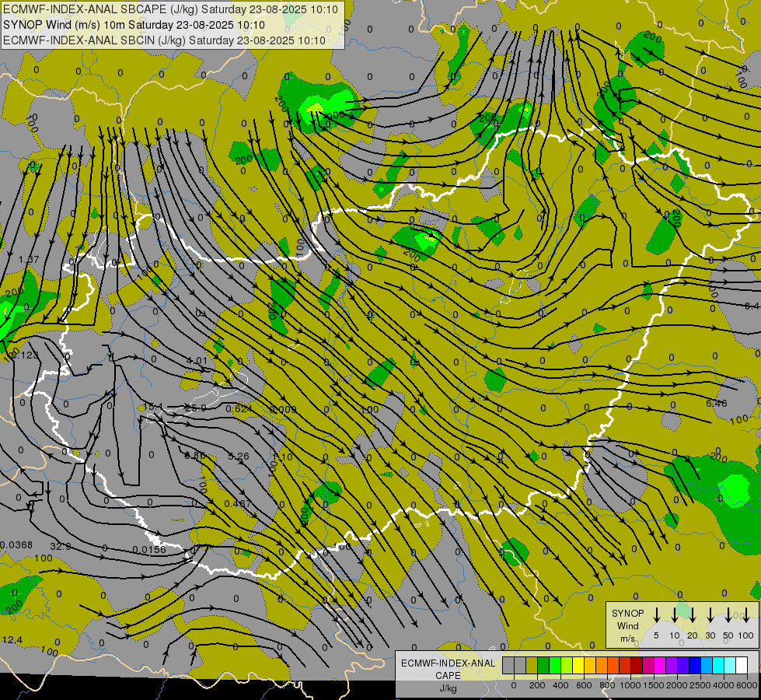Click the 6000 tick label under CAPE legend
Screen dimensions: 761x700
point(748,685)
